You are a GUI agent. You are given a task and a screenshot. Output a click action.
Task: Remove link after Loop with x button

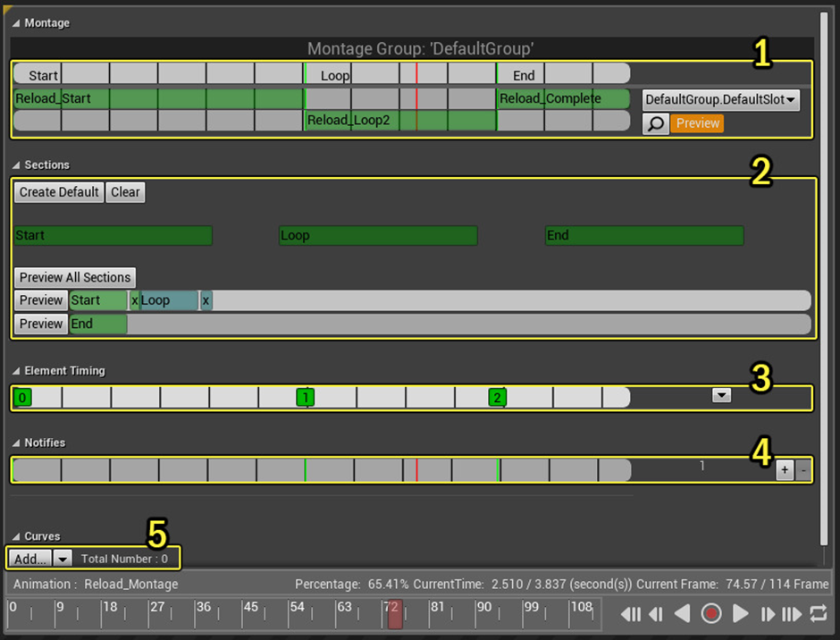pos(206,300)
